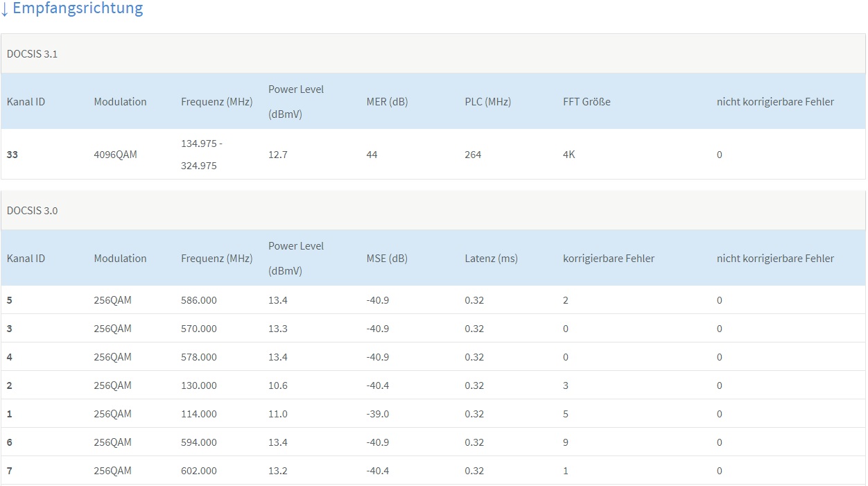This screenshot has width=868, height=486.
Task: Click korrigierbare Fehler 2 in 586.000 row
Action: point(566,300)
